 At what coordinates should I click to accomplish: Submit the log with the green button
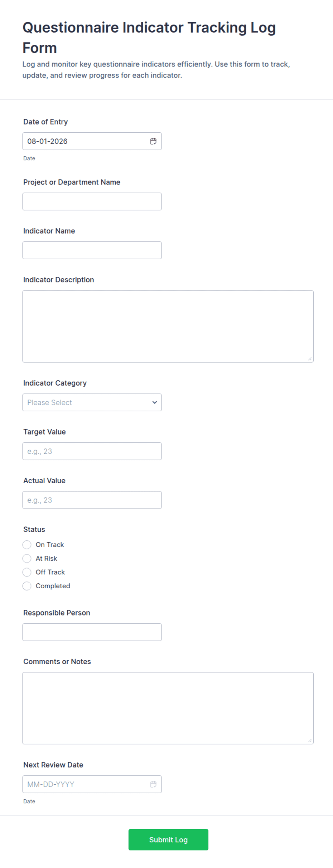point(168,839)
